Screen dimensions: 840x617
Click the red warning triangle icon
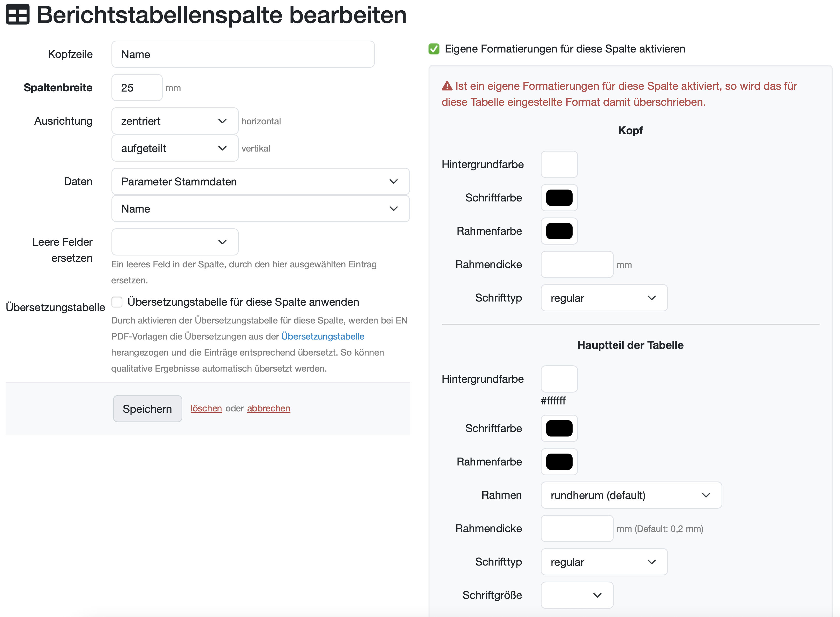point(447,86)
